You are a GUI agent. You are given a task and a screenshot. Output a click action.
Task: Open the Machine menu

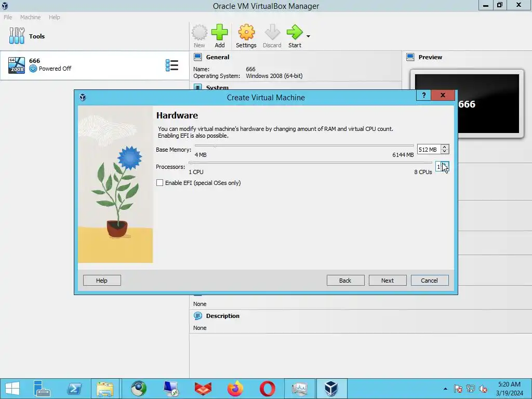[30, 17]
